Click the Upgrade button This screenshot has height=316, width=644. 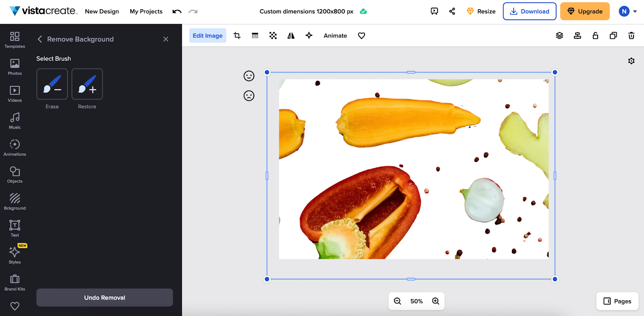[x=585, y=11]
